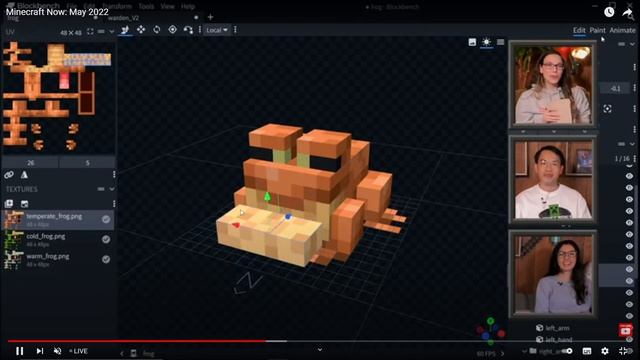Select warm_frog.png texture
The height and width of the screenshot is (360, 640).
(58, 260)
